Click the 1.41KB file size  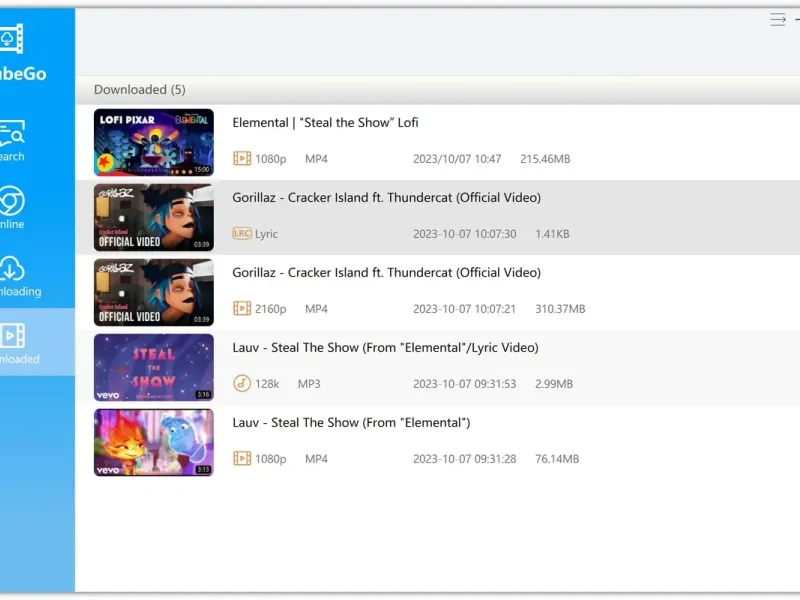coord(552,234)
